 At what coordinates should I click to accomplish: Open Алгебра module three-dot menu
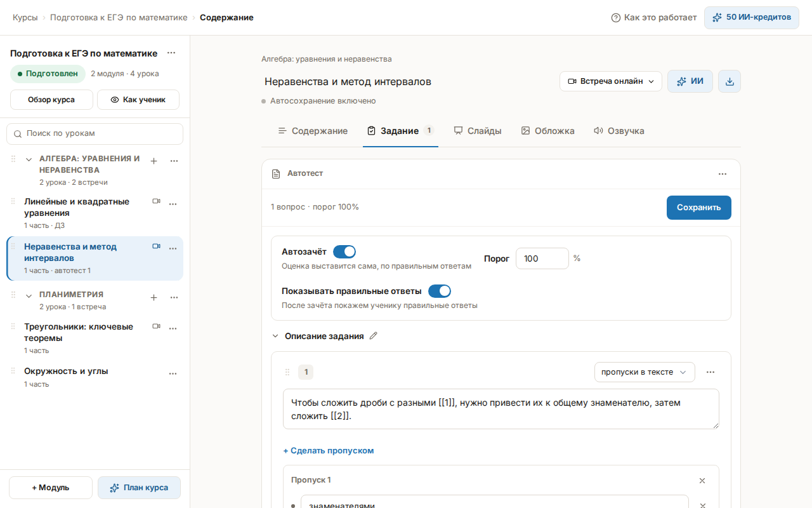pyautogui.click(x=174, y=161)
